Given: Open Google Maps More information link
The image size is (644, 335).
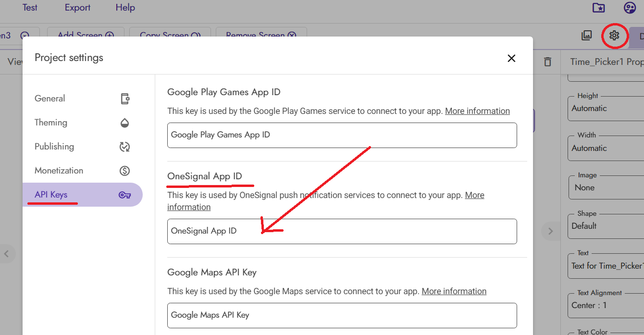Looking at the screenshot, I should point(454,291).
